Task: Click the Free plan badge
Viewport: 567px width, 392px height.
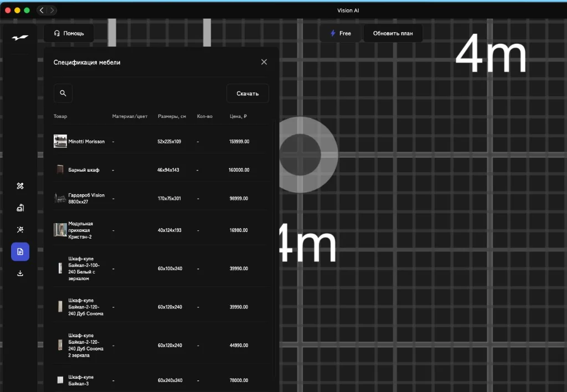Action: [x=341, y=33]
